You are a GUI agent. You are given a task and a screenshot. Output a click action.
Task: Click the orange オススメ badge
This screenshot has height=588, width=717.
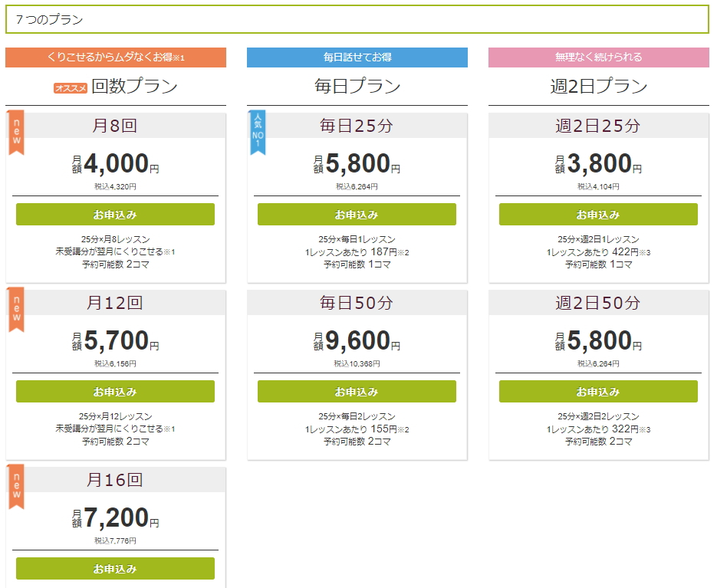[x=71, y=88]
